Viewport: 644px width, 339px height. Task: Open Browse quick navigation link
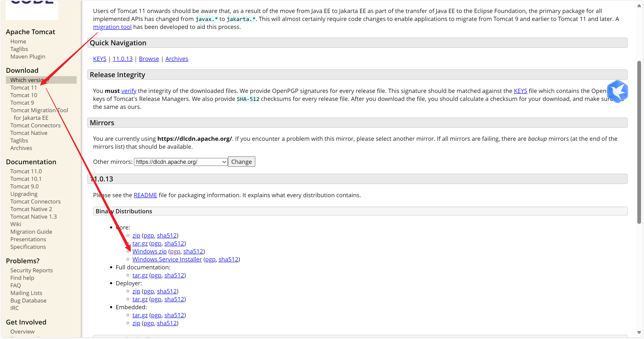tap(149, 59)
